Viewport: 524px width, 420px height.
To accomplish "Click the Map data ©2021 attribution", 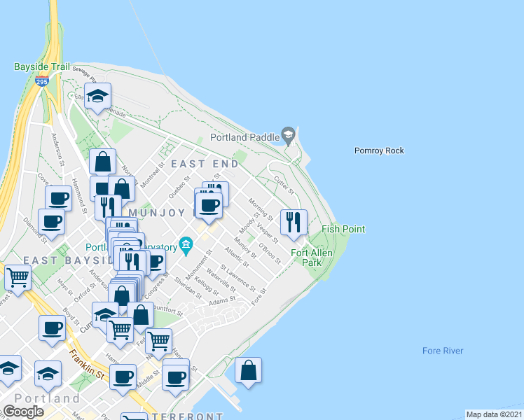I will coord(495,414).
